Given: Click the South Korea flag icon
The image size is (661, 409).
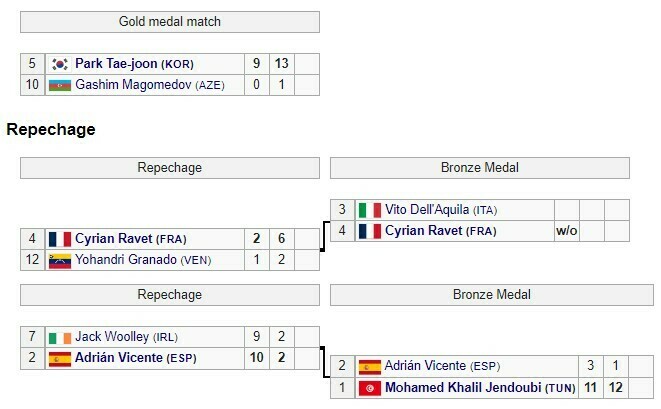Looking at the screenshot, I should [x=60, y=64].
